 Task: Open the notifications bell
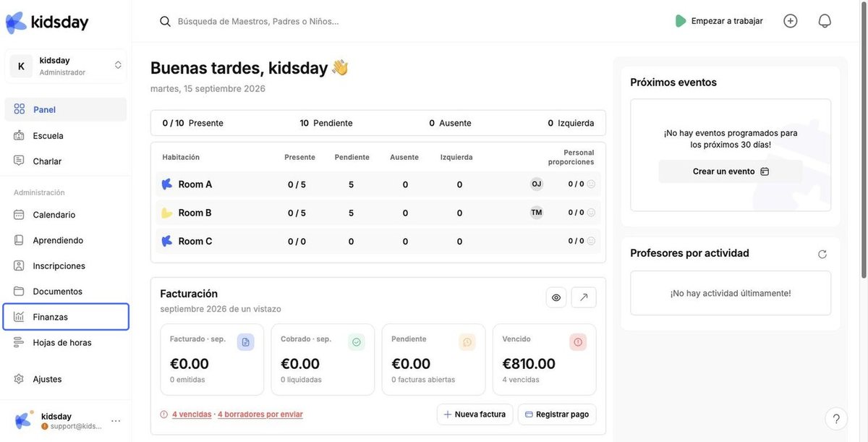coord(825,21)
